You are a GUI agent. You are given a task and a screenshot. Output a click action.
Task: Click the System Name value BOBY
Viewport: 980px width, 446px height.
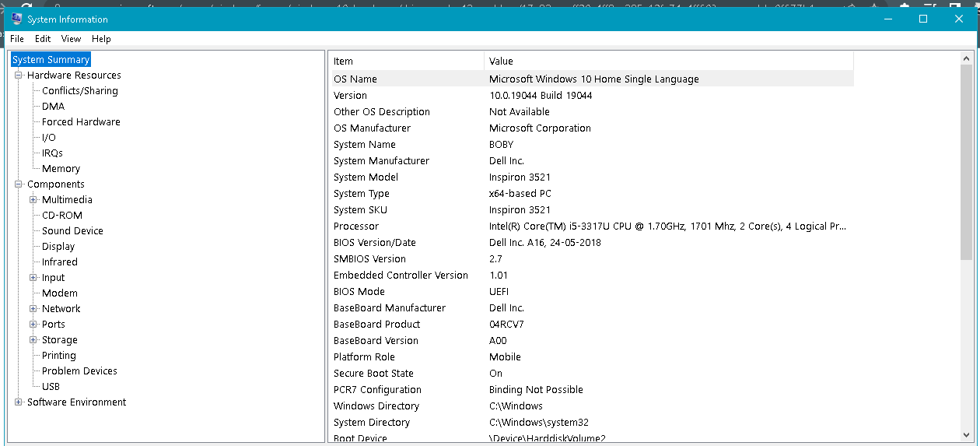[501, 144]
